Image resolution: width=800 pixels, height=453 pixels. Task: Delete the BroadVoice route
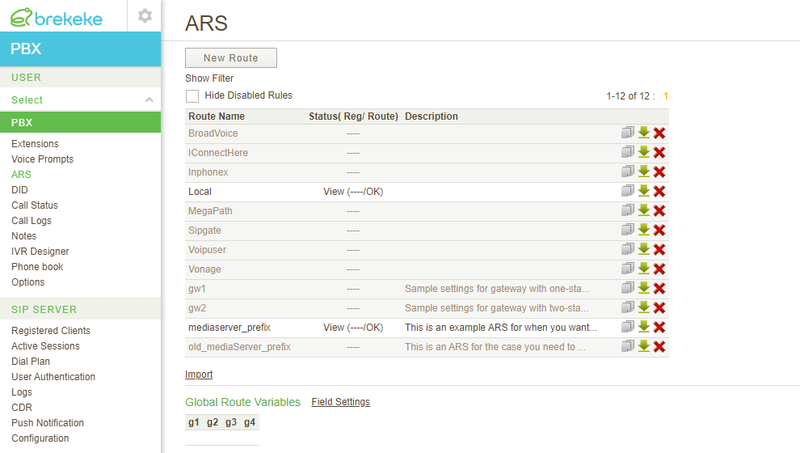[x=659, y=133]
